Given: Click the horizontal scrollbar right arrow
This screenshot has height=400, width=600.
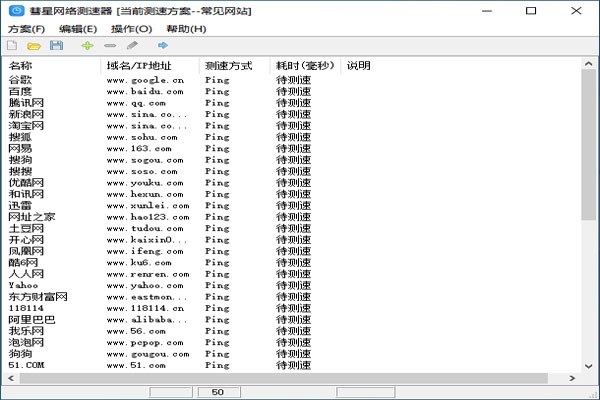Looking at the screenshot, I should (572, 379).
